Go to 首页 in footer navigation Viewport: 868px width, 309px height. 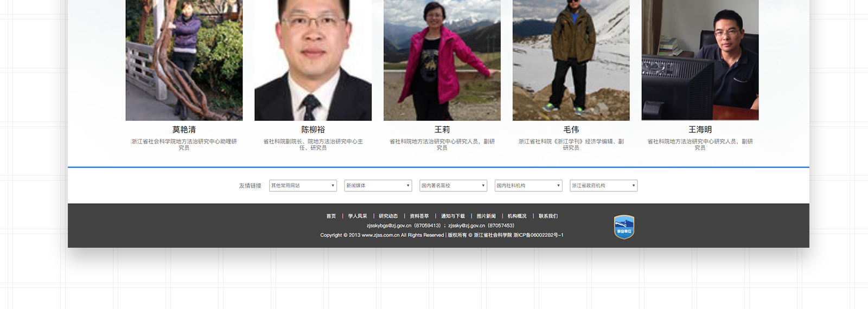pyautogui.click(x=331, y=216)
